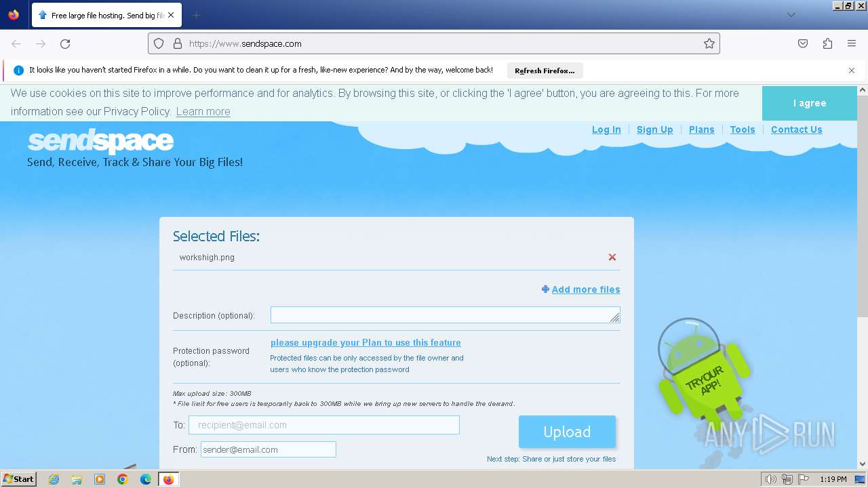Close the sendspace browser tab
This screenshot has height=488, width=868.
170,15
